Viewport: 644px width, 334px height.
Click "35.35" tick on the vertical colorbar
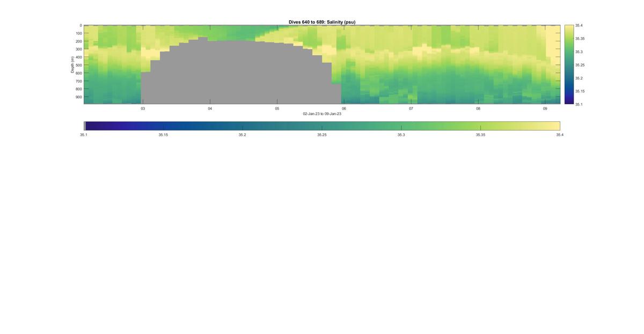tap(580, 39)
